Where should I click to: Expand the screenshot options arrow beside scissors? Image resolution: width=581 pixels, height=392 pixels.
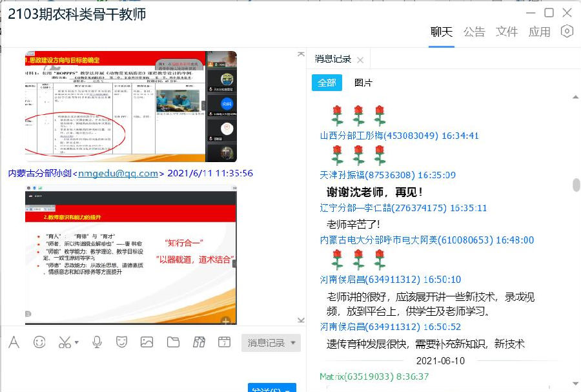click(x=76, y=343)
